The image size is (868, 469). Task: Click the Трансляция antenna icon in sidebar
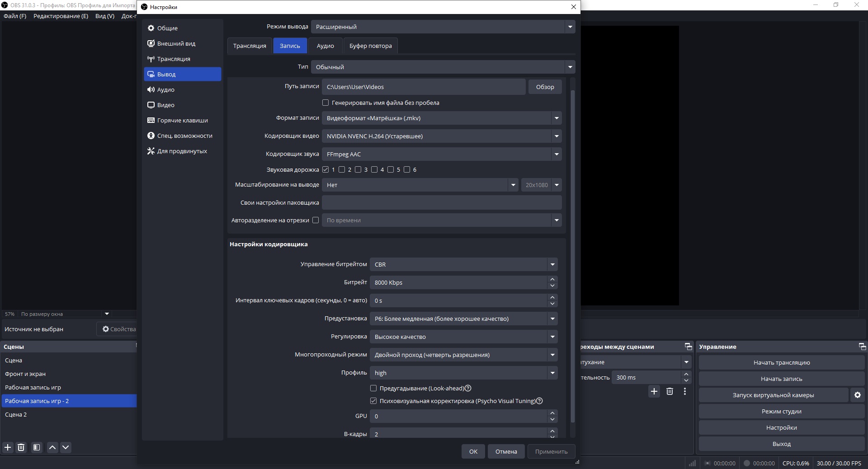point(151,59)
